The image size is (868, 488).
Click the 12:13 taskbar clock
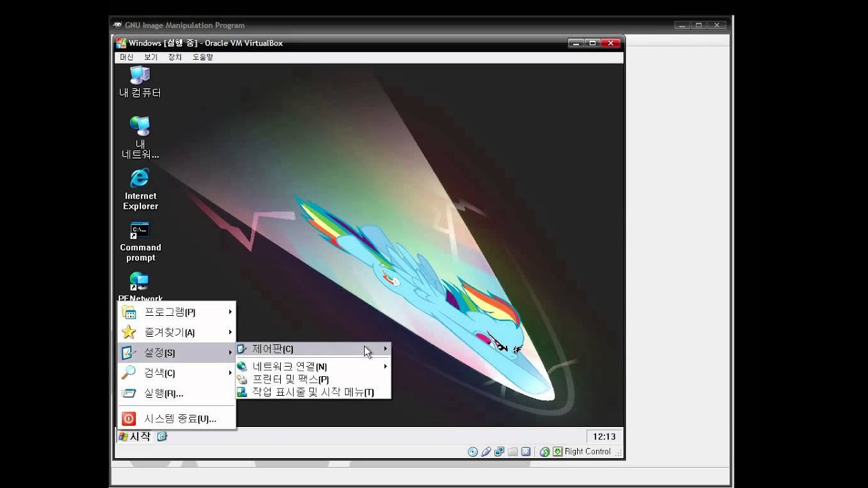point(604,436)
